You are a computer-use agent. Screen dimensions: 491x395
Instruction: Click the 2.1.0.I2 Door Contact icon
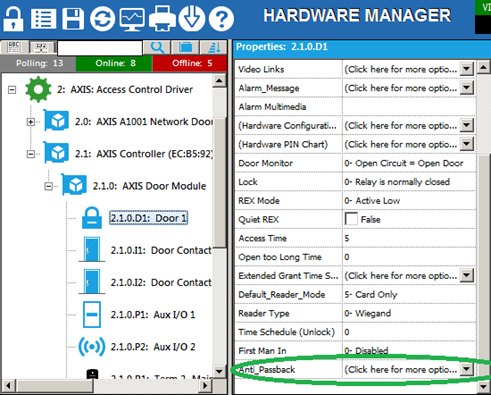(92, 282)
